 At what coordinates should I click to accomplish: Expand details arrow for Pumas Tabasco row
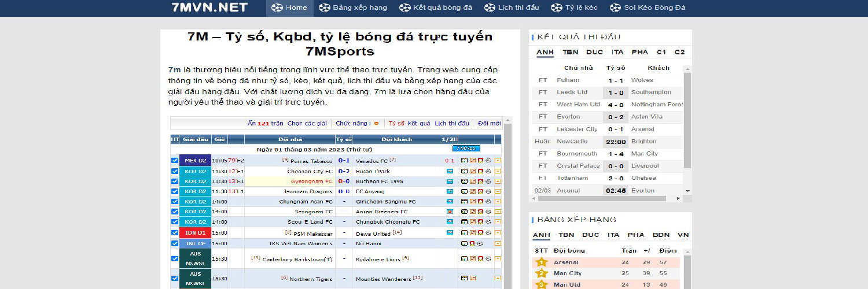click(x=498, y=161)
